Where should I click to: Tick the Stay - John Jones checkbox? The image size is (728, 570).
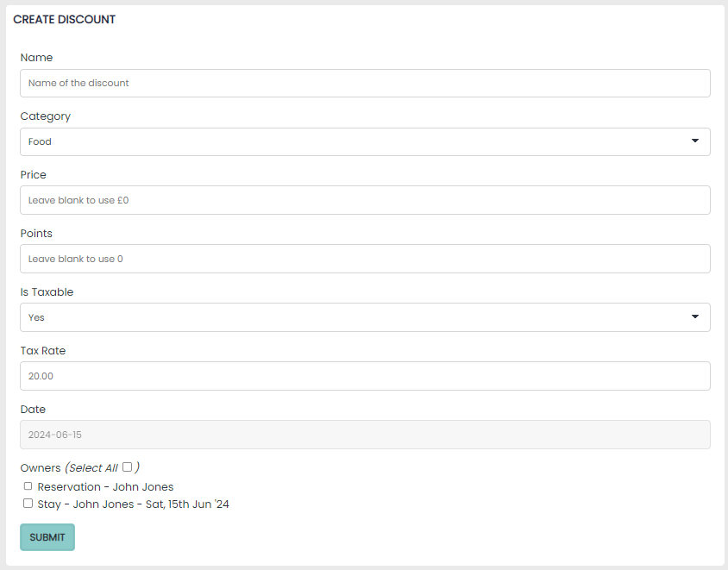tap(28, 503)
